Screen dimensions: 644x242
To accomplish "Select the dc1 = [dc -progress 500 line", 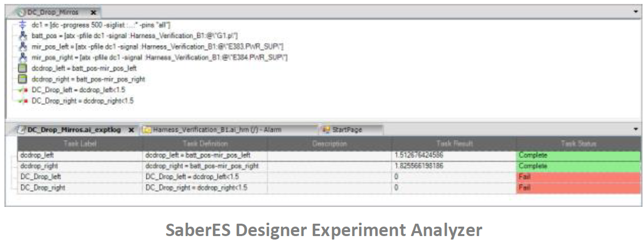I will [101, 24].
